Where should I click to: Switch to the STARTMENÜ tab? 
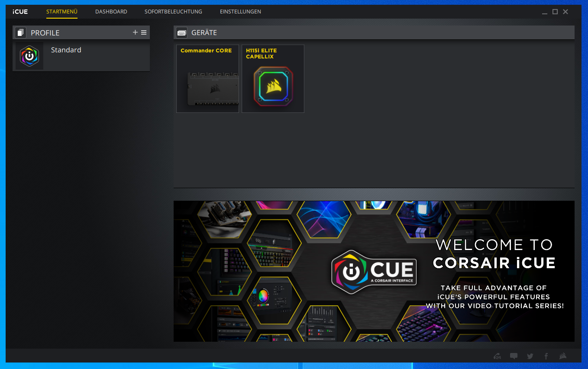(x=62, y=12)
